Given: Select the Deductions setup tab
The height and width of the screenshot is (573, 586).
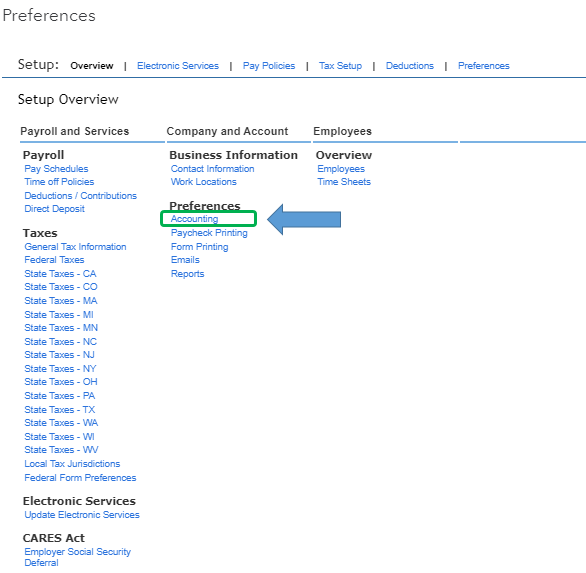Looking at the screenshot, I should tap(410, 66).
